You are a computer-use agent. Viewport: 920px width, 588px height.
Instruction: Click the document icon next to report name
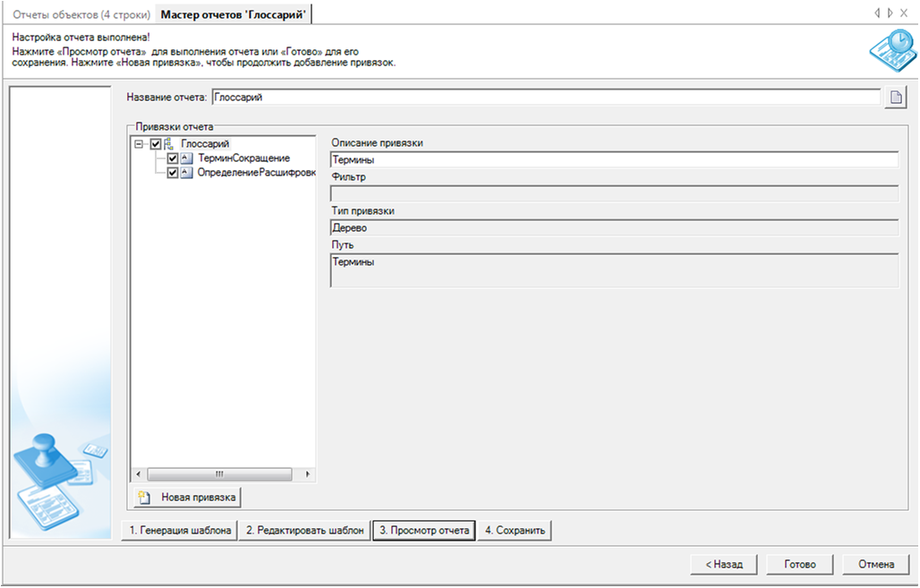[x=896, y=98]
